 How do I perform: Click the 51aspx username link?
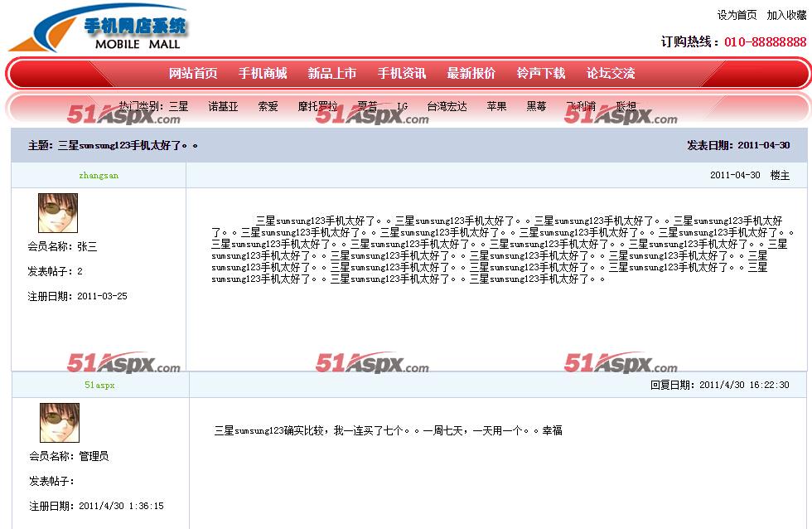(99, 385)
